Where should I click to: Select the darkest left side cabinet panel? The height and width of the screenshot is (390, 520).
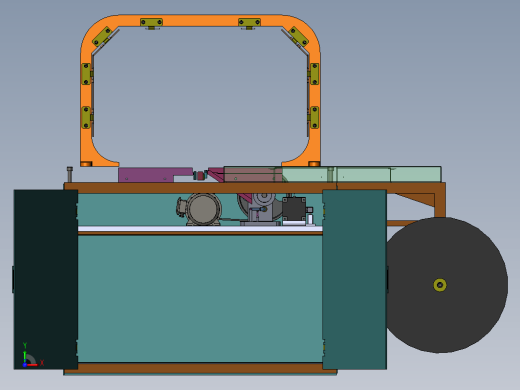point(46,279)
